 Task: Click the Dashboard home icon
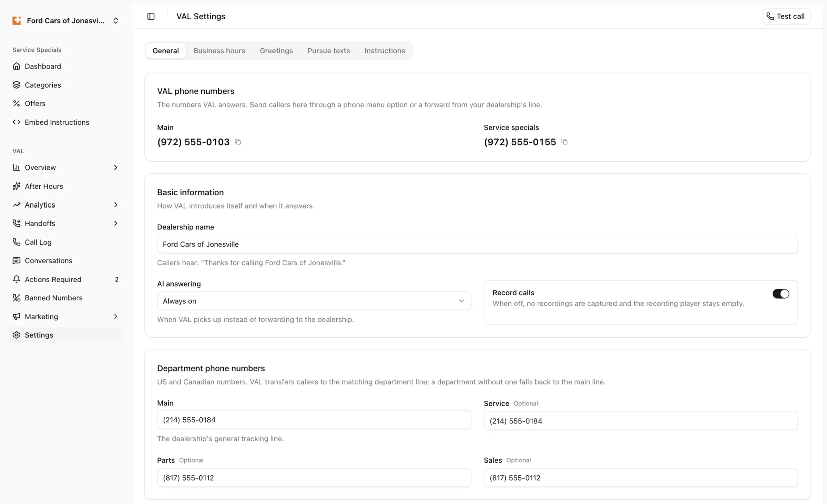point(16,66)
